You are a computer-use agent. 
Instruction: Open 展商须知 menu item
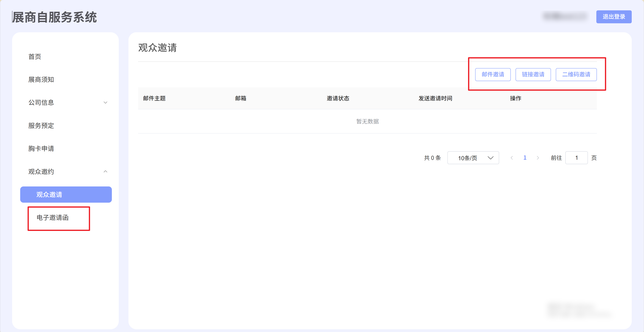[41, 80]
